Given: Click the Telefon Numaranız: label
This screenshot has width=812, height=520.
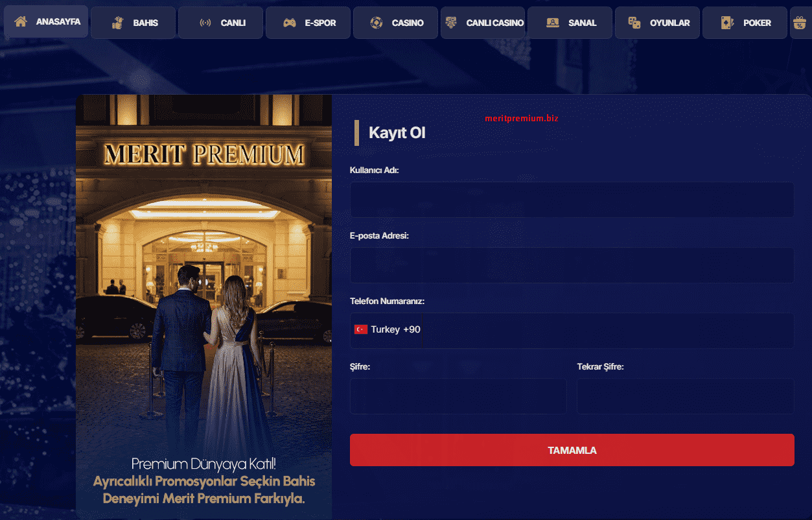Looking at the screenshot, I should click(x=387, y=301).
